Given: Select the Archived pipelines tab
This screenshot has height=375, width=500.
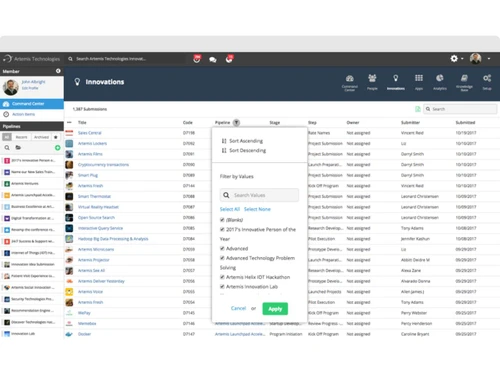Looking at the screenshot, I should (x=41, y=137).
